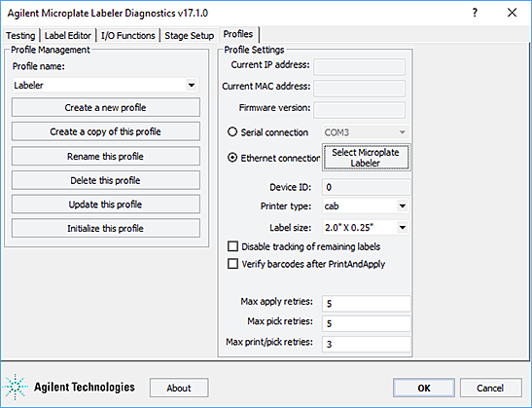532x408 pixels.
Task: Click the Max print/pick retries field
Action: (366, 344)
